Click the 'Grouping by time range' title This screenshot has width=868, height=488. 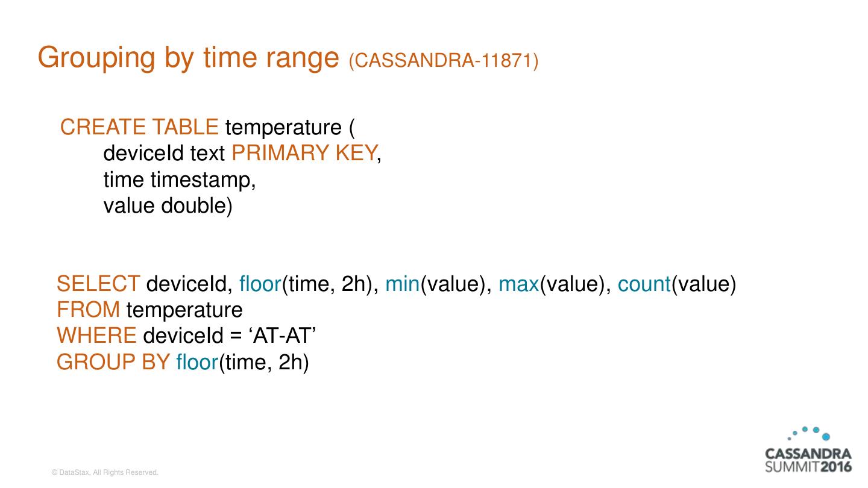pyautogui.click(x=188, y=58)
